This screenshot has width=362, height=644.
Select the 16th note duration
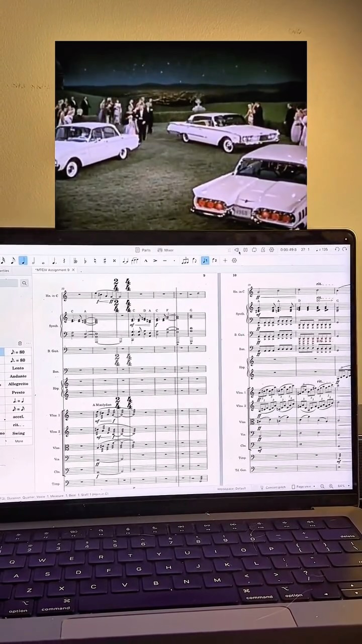coord(4,260)
